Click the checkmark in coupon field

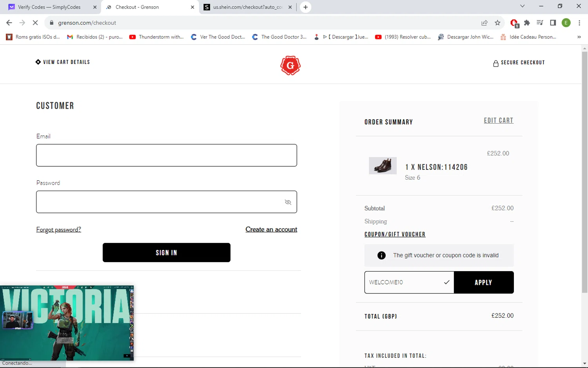(x=446, y=282)
